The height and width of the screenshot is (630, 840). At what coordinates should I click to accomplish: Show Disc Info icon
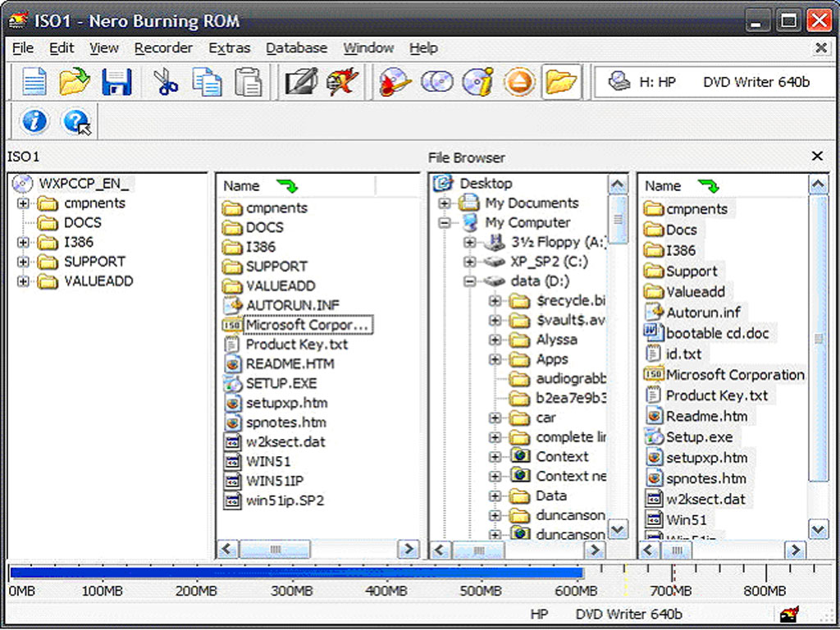coord(477,82)
